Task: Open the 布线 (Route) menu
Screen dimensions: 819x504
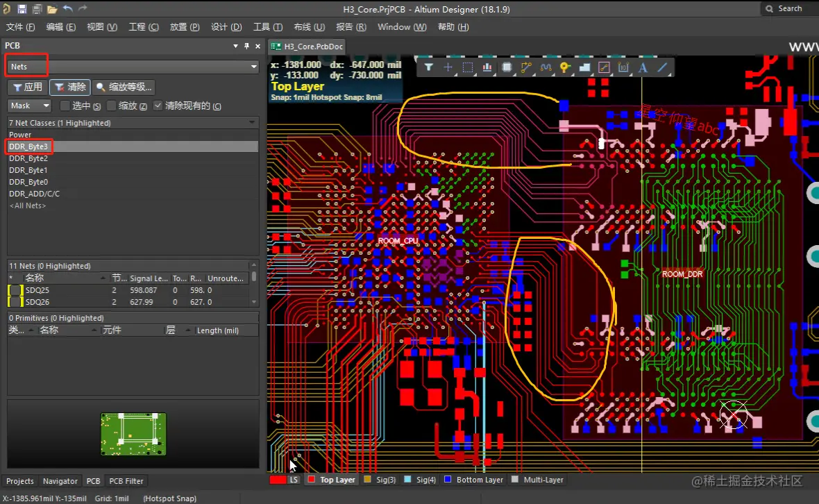Action: pyautogui.click(x=310, y=27)
